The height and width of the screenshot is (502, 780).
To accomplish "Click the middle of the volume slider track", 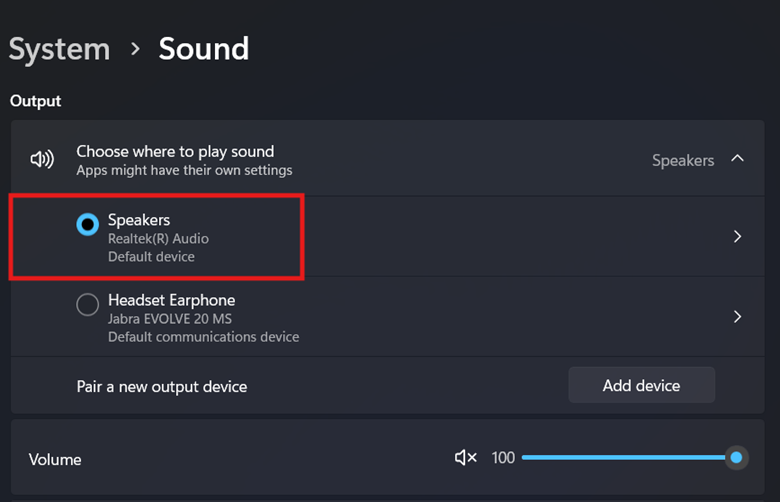I will tap(628, 458).
